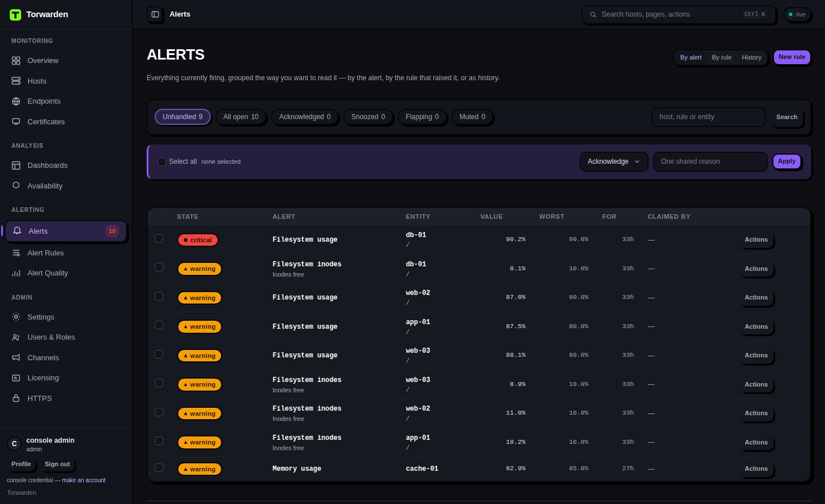This screenshot has height=504, width=825.
Task: Open the Acknowledge bulk action dropdown
Action: pyautogui.click(x=614, y=162)
